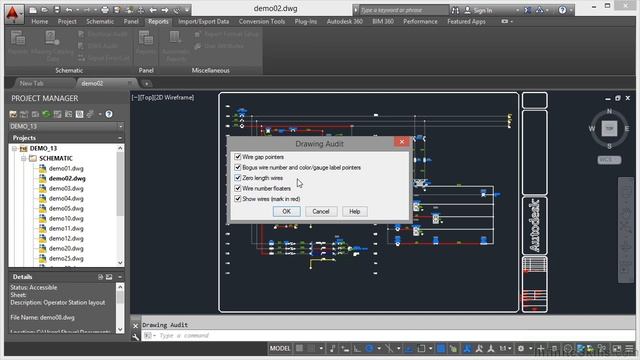
Task: Click the Next project drawing arrow icon
Action: [164, 10]
